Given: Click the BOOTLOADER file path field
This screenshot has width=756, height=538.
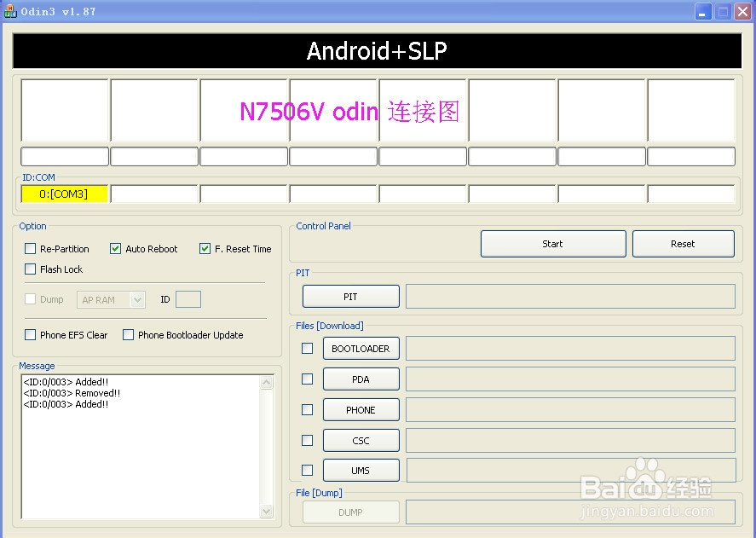Looking at the screenshot, I should point(570,349).
